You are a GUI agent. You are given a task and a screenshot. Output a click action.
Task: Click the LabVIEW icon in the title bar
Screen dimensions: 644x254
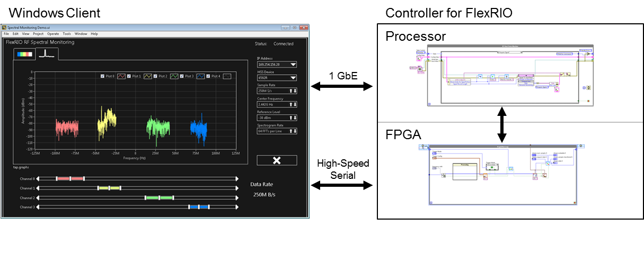[x=4, y=26]
